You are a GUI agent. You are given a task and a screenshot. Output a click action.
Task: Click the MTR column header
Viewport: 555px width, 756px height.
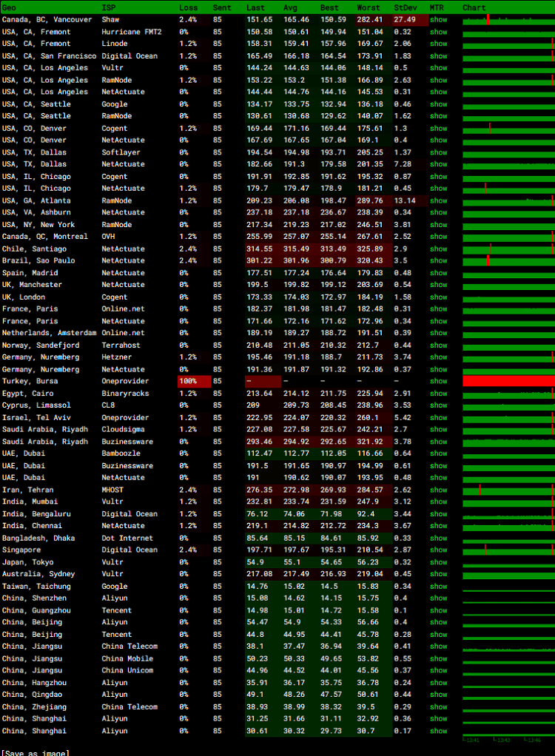click(437, 7)
